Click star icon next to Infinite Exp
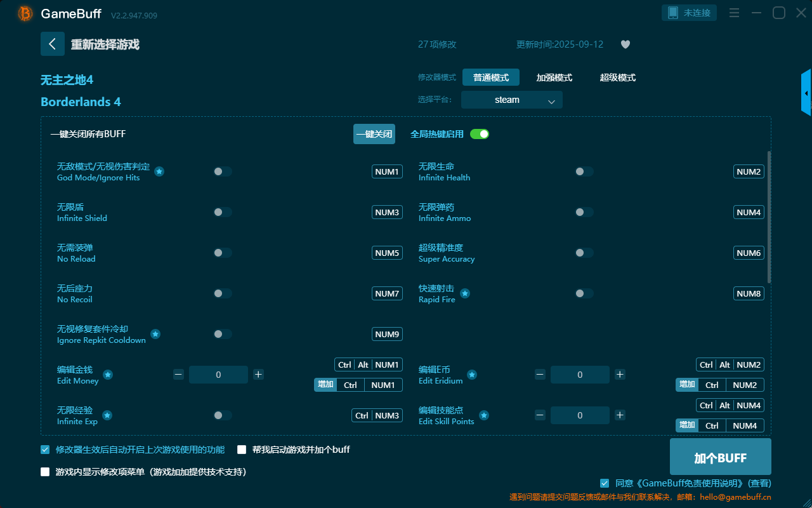 click(x=107, y=415)
